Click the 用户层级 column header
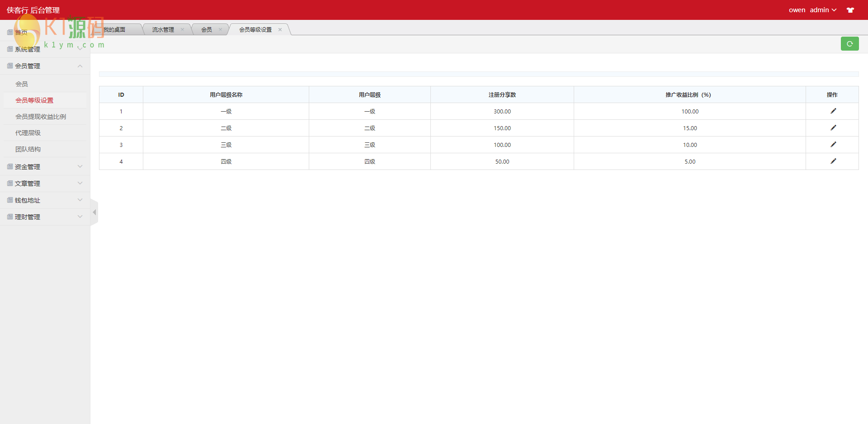Viewport: 868px width, 424px height. (x=370, y=95)
